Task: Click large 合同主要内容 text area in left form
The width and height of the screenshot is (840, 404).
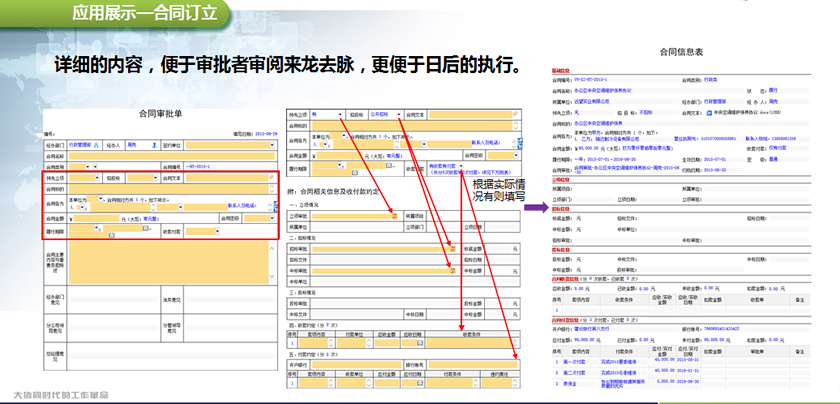Action: click(x=168, y=262)
